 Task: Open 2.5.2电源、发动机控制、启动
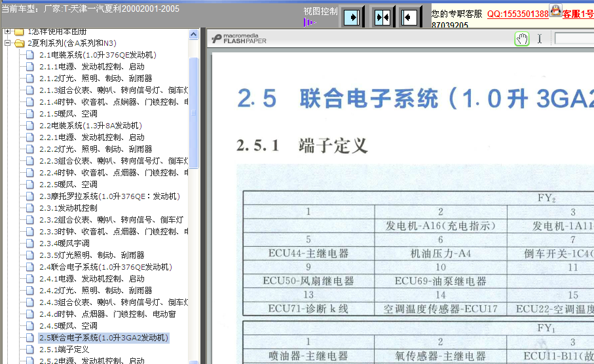click(92, 360)
